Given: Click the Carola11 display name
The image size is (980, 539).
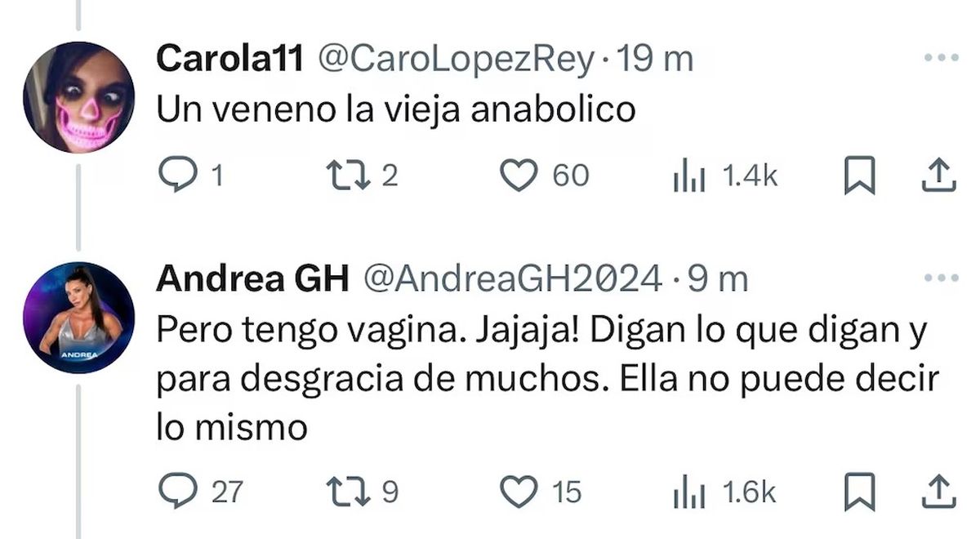Looking at the screenshot, I should tap(231, 59).
